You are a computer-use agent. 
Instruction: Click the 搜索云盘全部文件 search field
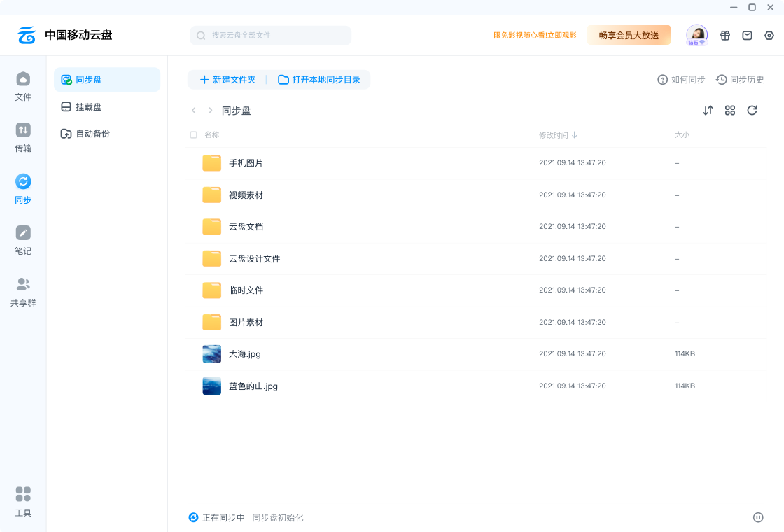(271, 35)
